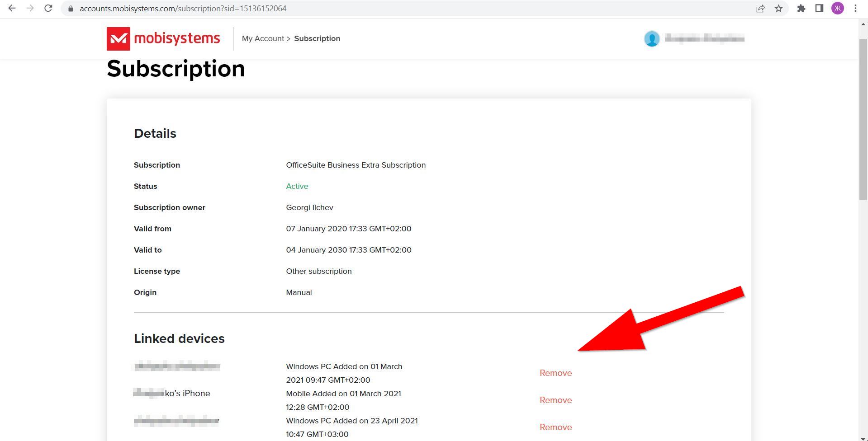
Task: Open the Chrome profile avatar
Action: coord(838,8)
